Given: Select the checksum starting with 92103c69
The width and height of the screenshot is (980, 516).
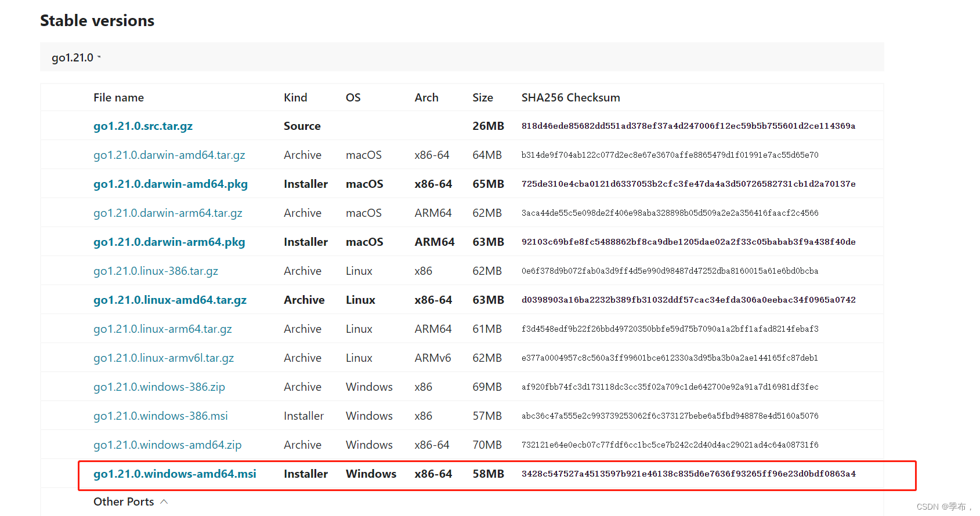Looking at the screenshot, I should tap(688, 242).
